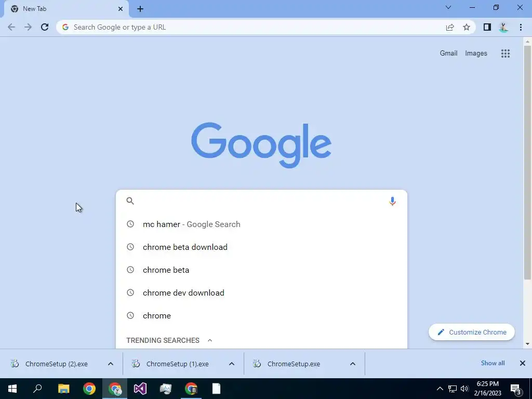The width and height of the screenshot is (532, 399).
Task: Open taskbar search
Action: (x=37, y=389)
